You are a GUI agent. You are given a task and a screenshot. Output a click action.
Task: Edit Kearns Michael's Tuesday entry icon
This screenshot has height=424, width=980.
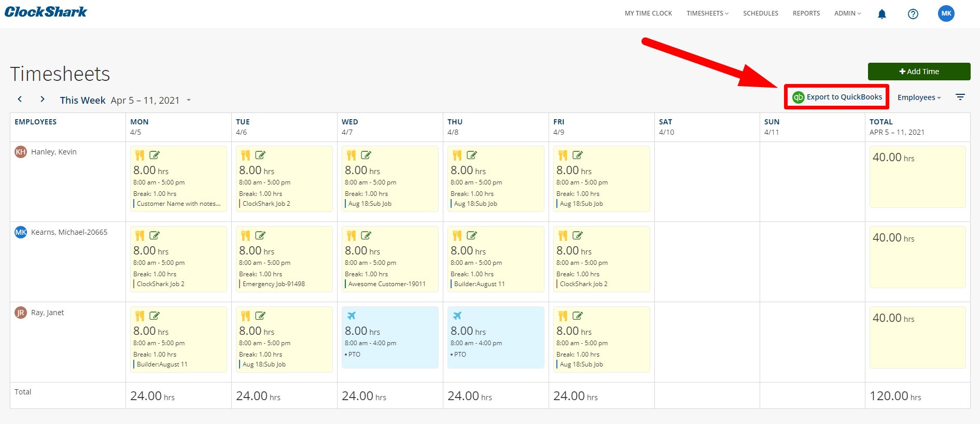[x=260, y=235]
